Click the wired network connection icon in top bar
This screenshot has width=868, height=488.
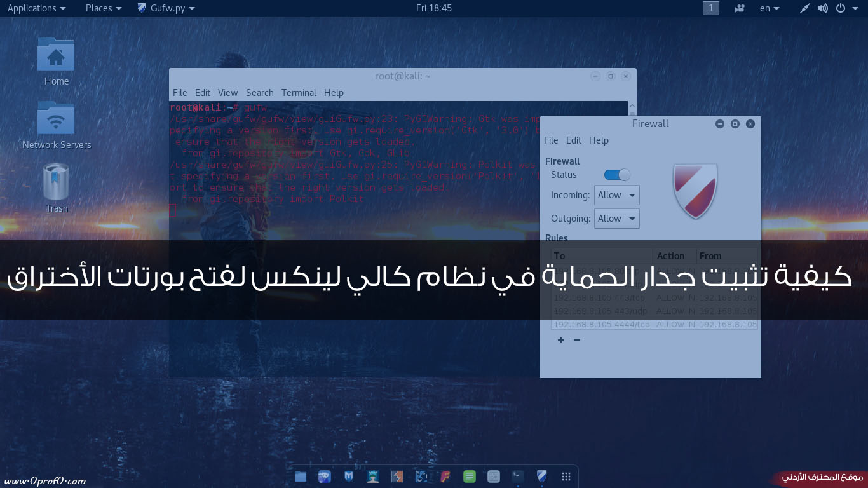pyautogui.click(x=805, y=8)
